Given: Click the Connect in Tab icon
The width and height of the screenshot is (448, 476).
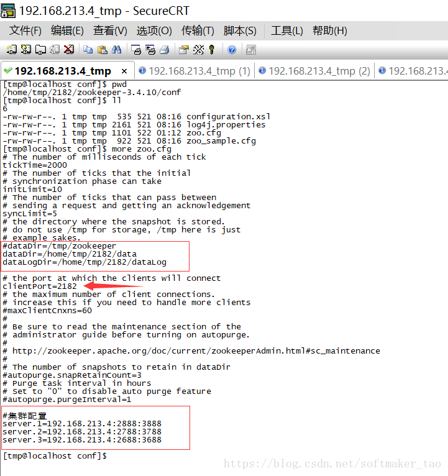Looking at the screenshot, I should click(40, 50).
